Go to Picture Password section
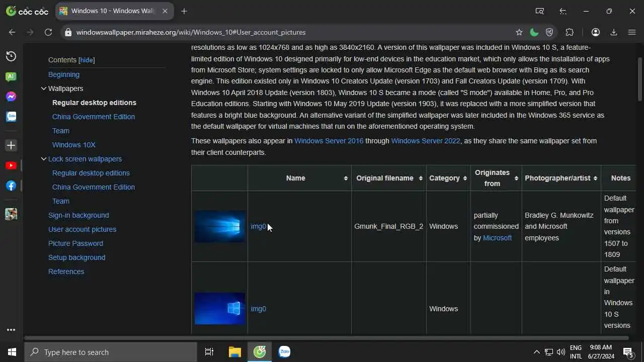The width and height of the screenshot is (644, 362). pos(75,243)
